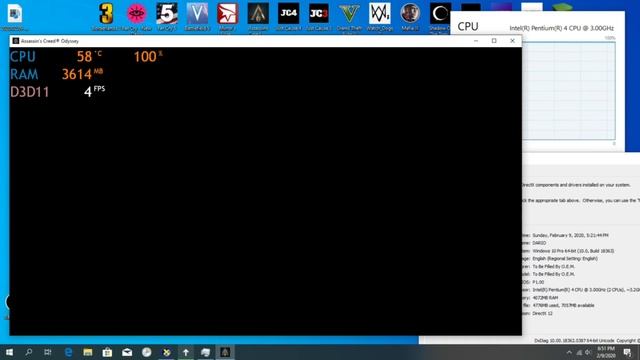
Task: Open the Action Center notifications
Action: 627,352
